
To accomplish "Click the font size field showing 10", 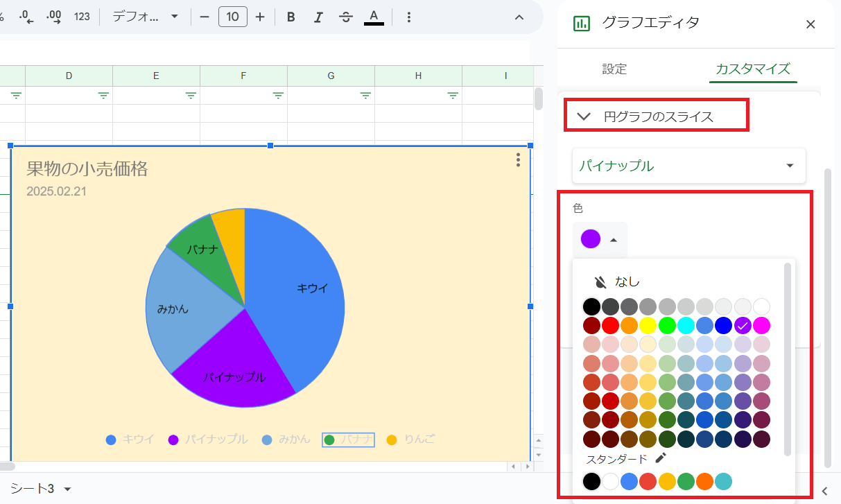I will pyautogui.click(x=232, y=17).
